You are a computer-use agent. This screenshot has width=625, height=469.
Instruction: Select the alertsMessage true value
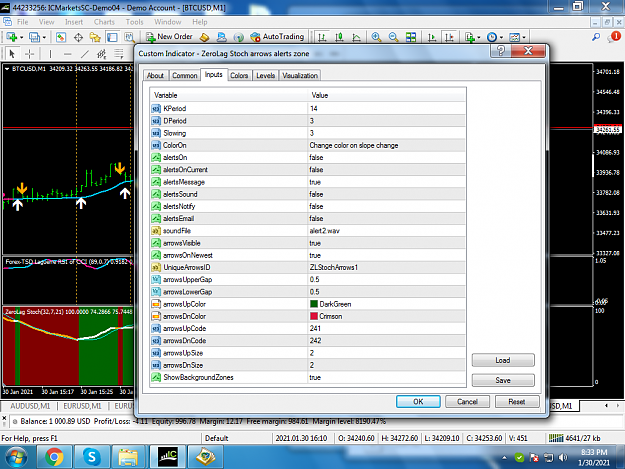pyautogui.click(x=315, y=182)
